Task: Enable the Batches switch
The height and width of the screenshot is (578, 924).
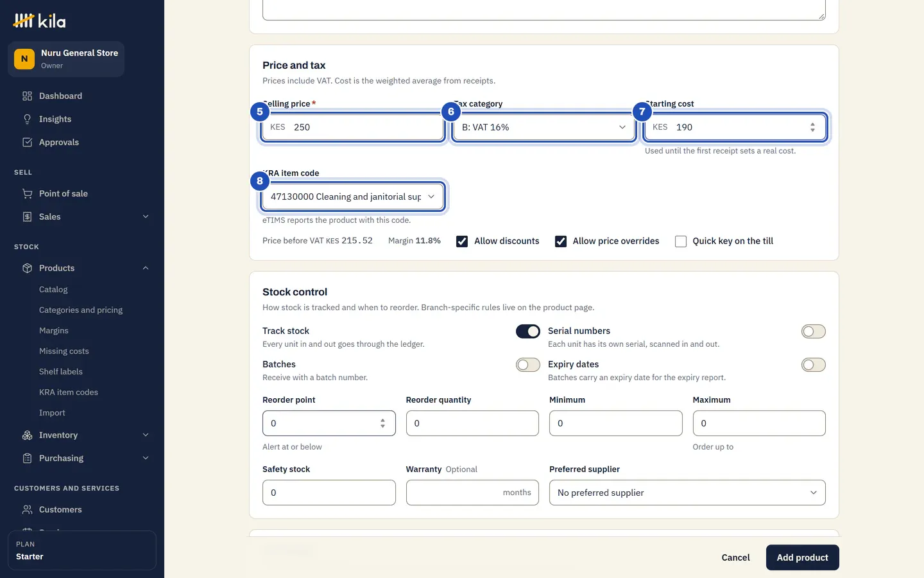Action: [x=528, y=365]
